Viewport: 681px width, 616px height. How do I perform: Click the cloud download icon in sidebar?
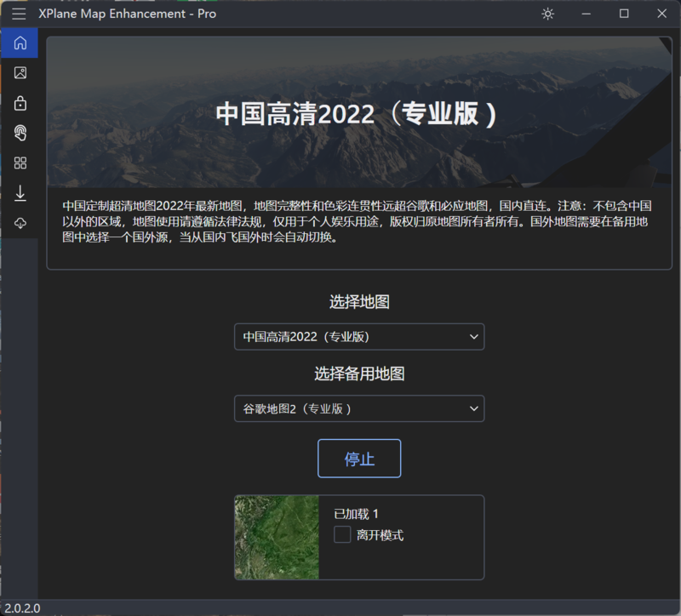point(20,223)
